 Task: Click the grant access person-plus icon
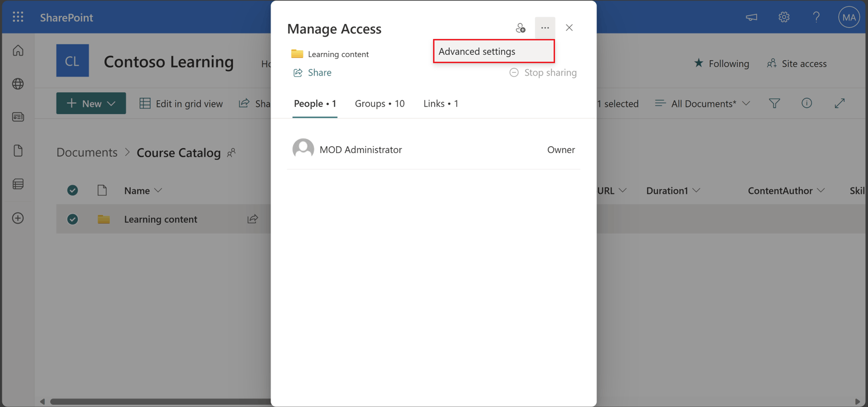[x=521, y=28]
